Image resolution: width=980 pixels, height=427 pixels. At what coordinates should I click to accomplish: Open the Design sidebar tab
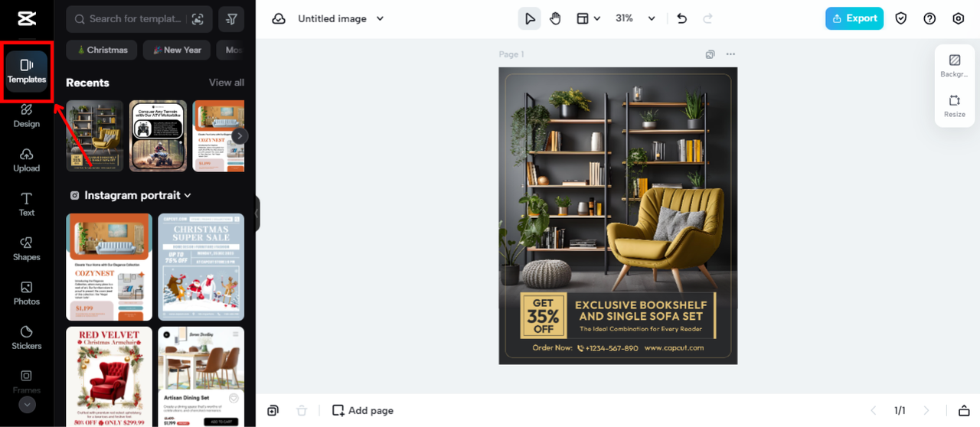pos(27,116)
